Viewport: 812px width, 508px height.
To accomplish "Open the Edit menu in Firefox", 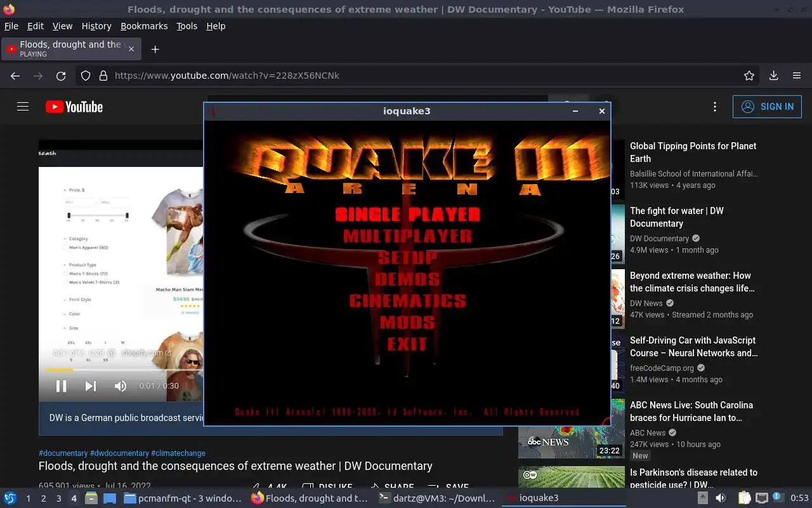I will [36, 26].
